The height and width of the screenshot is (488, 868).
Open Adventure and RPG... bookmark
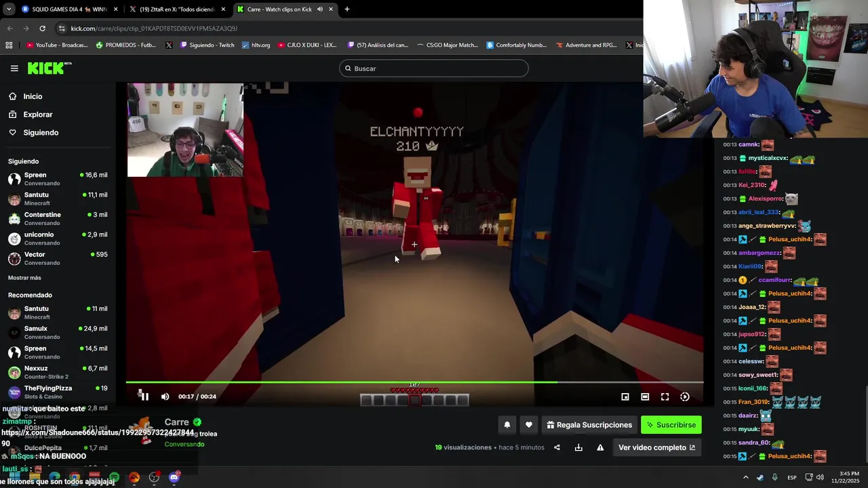click(x=587, y=45)
